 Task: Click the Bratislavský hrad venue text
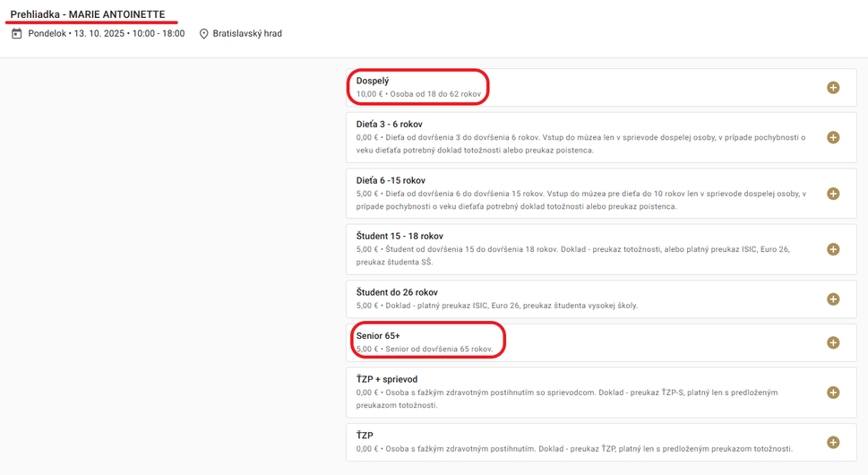tap(247, 34)
